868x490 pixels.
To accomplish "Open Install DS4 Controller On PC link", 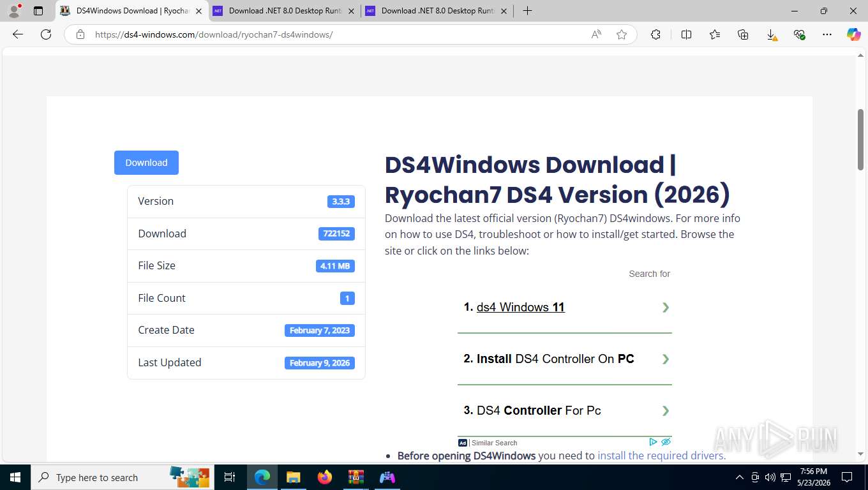I will 555,359.
